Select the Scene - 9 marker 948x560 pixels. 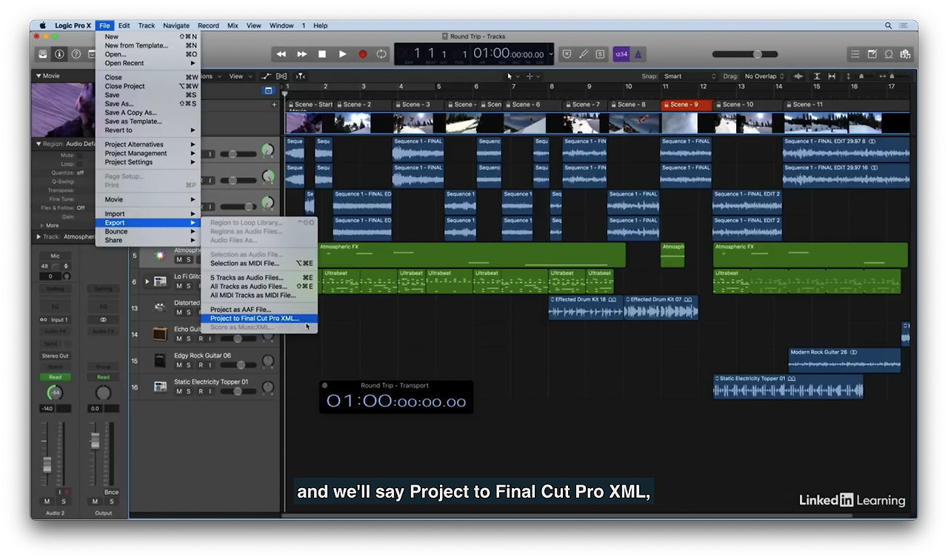[687, 104]
